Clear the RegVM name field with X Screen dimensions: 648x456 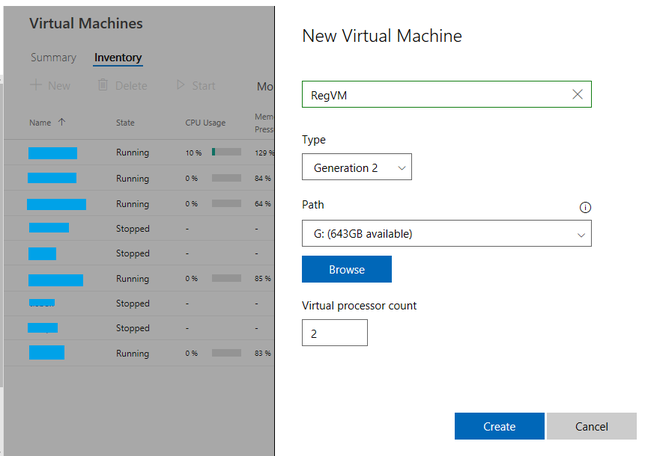(577, 95)
